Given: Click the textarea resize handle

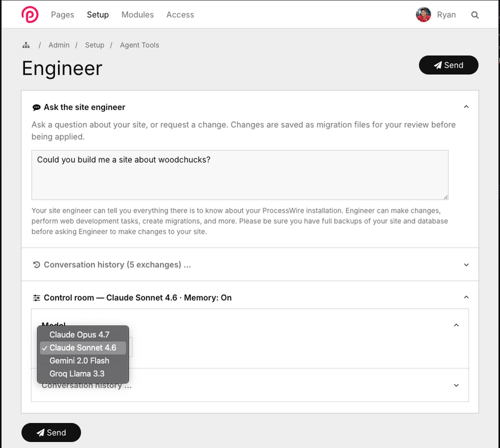Looking at the screenshot, I should [x=445, y=197].
